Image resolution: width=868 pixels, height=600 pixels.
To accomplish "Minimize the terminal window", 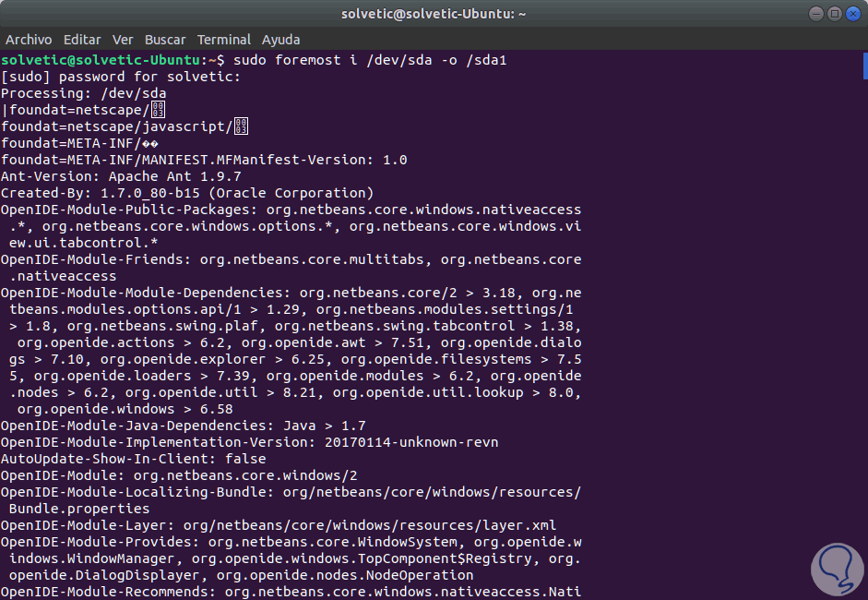I will click(x=816, y=13).
